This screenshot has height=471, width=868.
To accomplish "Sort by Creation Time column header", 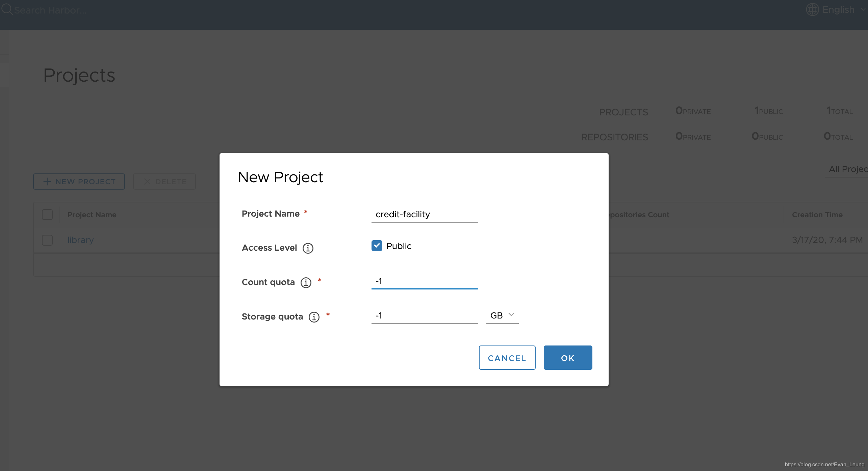I will click(817, 215).
